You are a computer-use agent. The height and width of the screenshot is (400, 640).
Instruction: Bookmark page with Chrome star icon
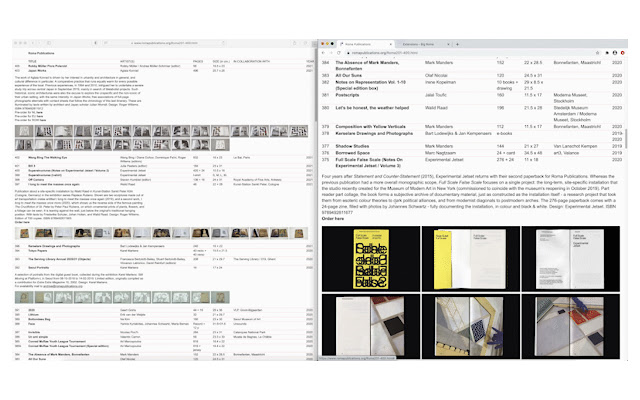click(x=598, y=53)
